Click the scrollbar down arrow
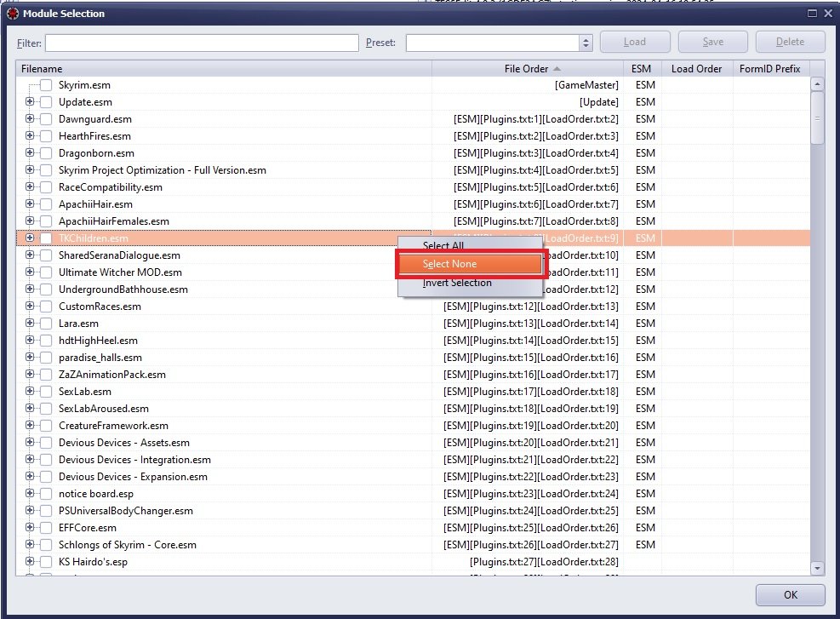This screenshot has height=619, width=840. point(817,568)
